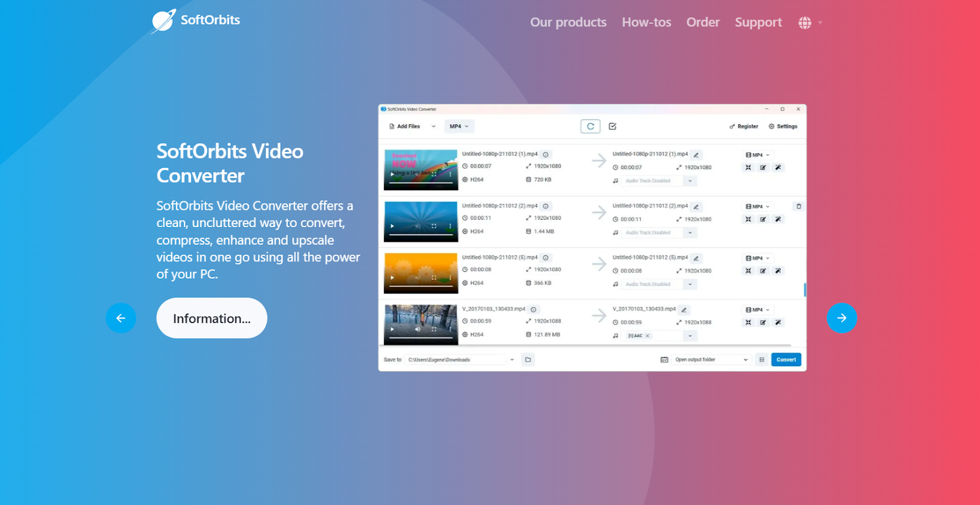Click calendar icon before Open output folder
980x505 pixels.
coord(664,360)
